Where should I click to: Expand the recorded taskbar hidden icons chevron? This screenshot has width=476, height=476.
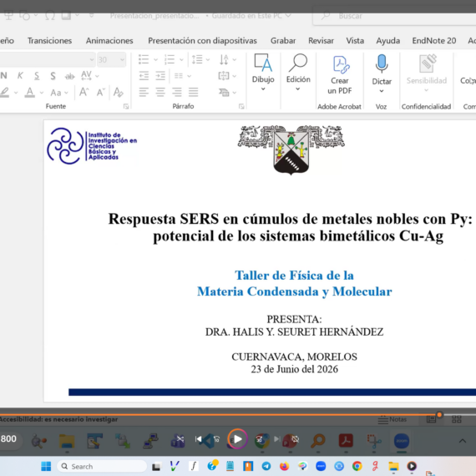pyautogui.click(x=463, y=441)
